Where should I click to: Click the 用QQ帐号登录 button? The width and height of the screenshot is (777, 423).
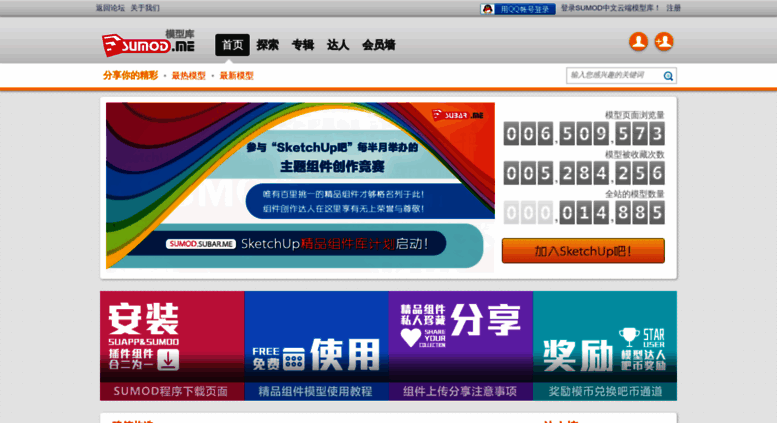tap(518, 8)
